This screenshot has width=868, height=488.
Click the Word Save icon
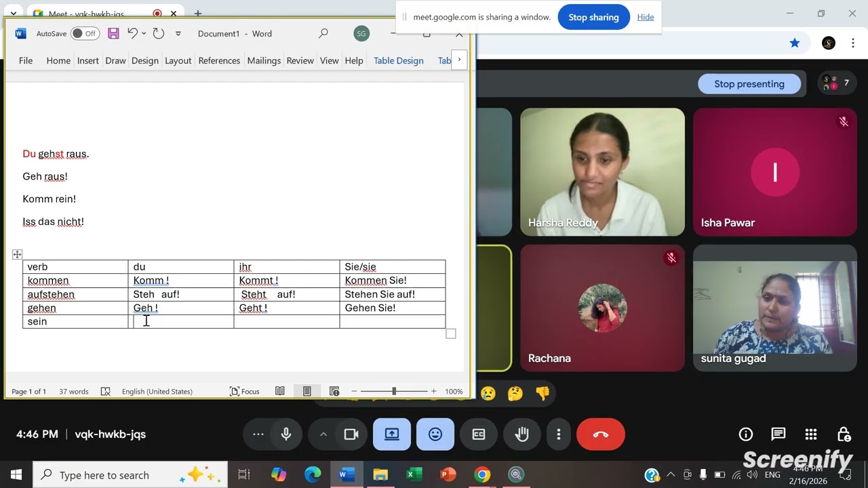coord(113,33)
